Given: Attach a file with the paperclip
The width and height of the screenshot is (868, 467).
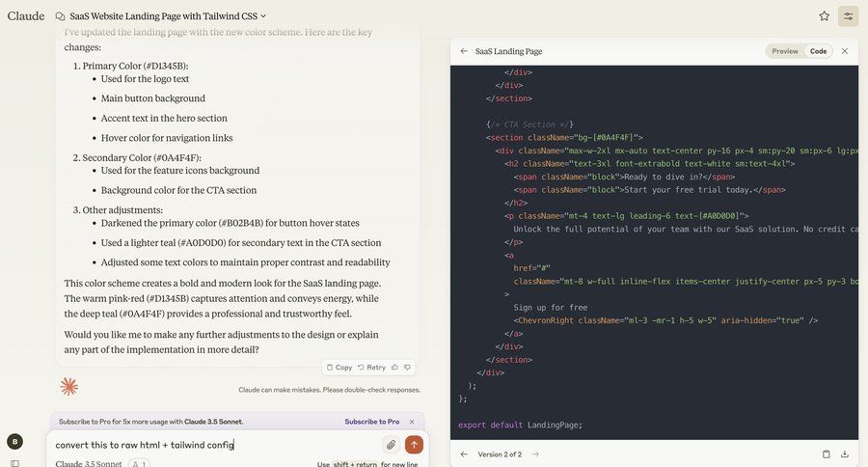Looking at the screenshot, I should [391, 444].
